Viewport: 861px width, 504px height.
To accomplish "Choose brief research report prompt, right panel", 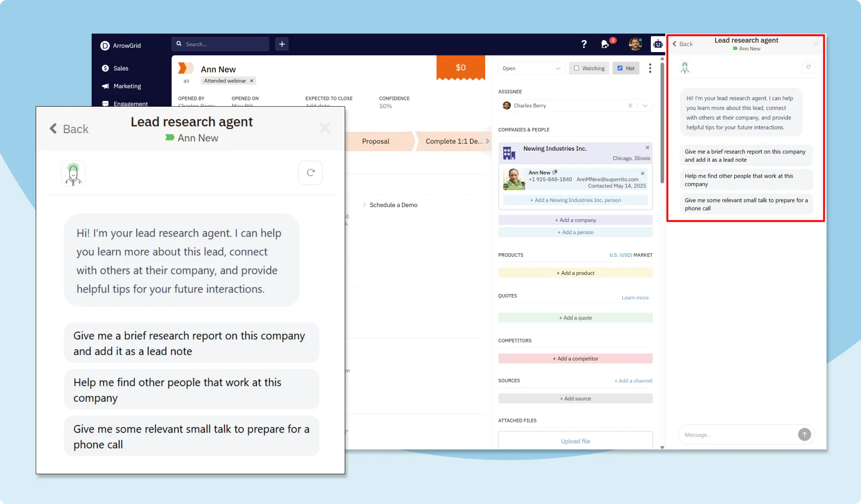I will (746, 156).
